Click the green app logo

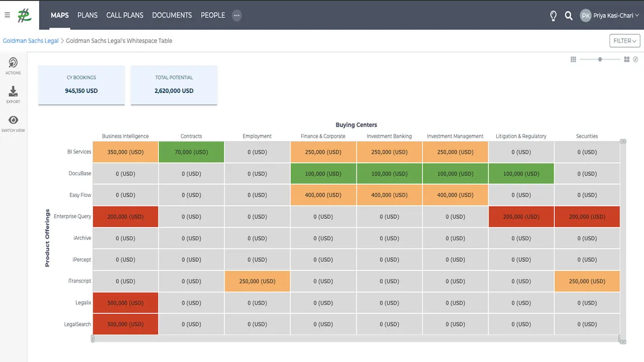click(25, 15)
